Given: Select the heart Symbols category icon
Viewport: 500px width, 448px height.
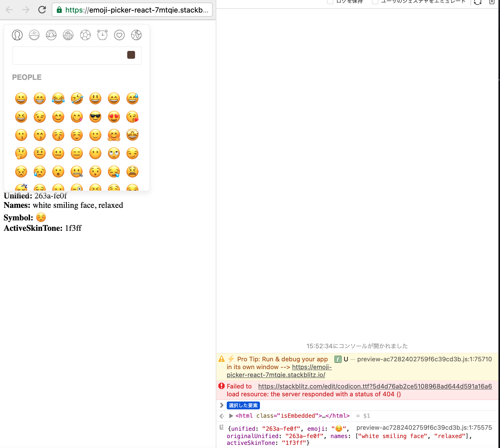Looking at the screenshot, I should tap(119, 35).
